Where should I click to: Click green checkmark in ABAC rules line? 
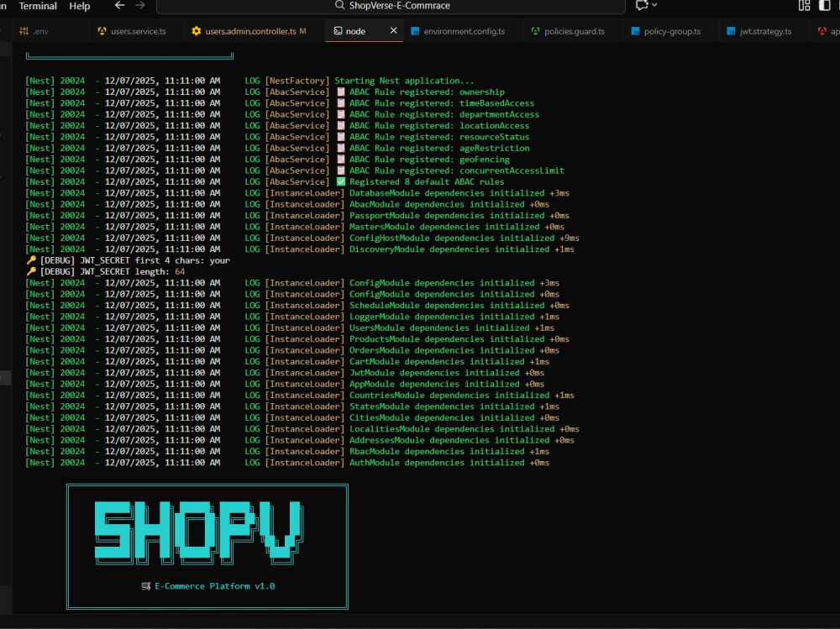click(341, 181)
